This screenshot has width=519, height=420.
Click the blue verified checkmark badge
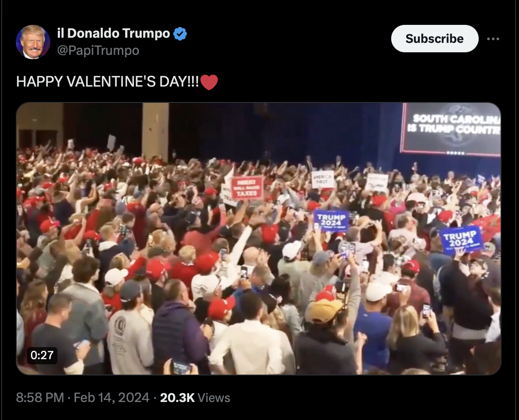(x=180, y=33)
